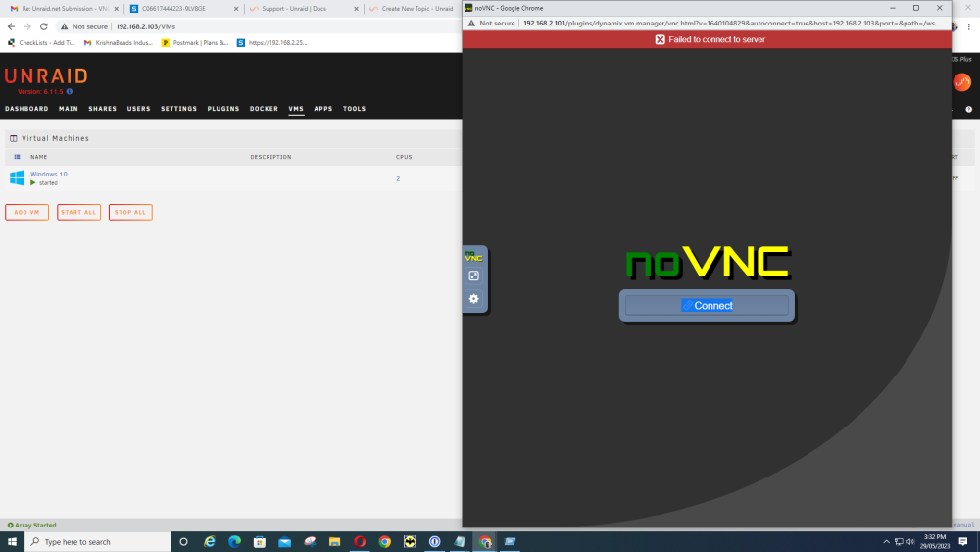
Task: Click the VM list view toggle icon
Action: [17, 157]
